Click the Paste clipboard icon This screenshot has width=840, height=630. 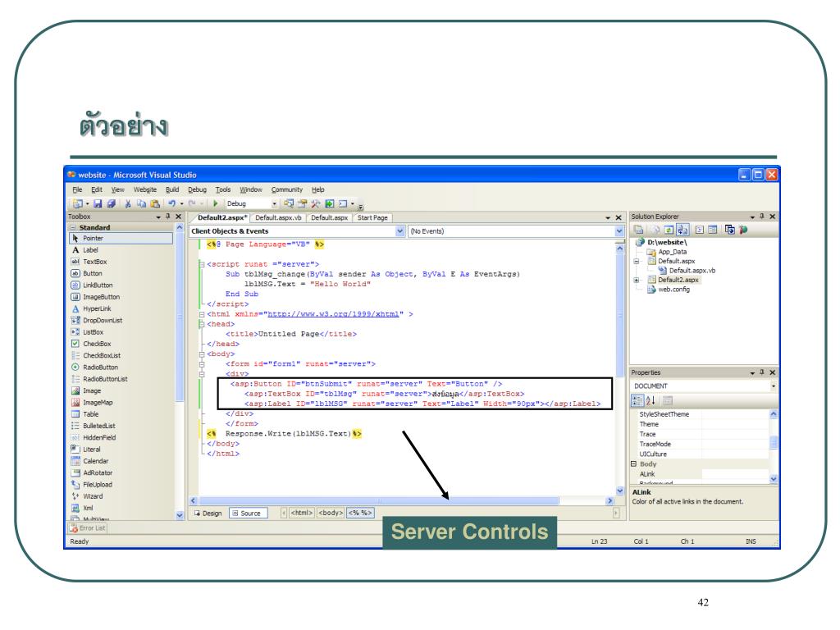coord(155,203)
